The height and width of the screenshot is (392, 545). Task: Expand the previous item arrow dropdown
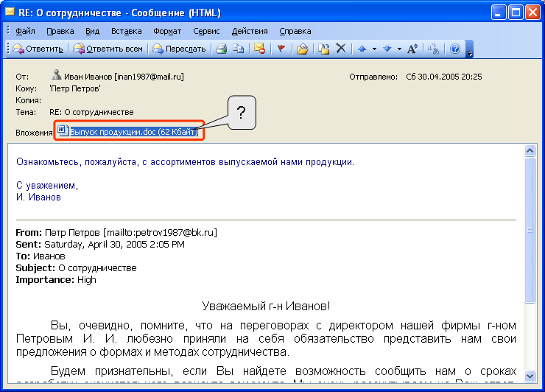(374, 49)
